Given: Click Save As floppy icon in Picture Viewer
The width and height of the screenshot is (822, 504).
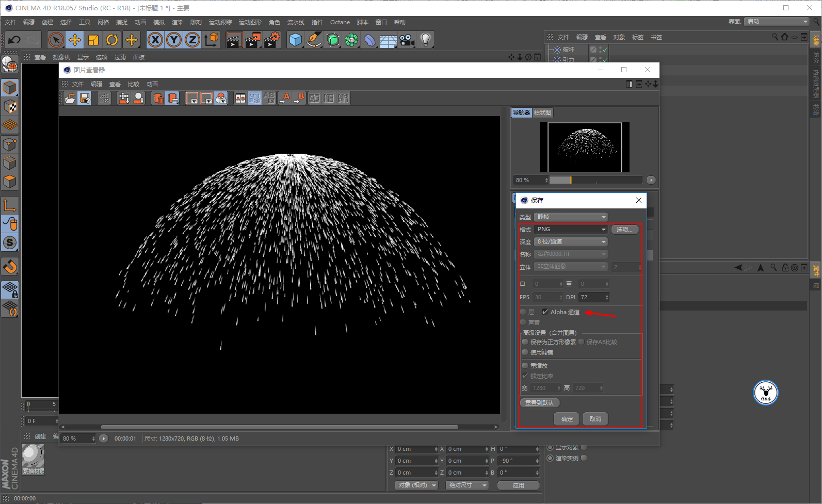Looking at the screenshot, I should pos(85,98).
